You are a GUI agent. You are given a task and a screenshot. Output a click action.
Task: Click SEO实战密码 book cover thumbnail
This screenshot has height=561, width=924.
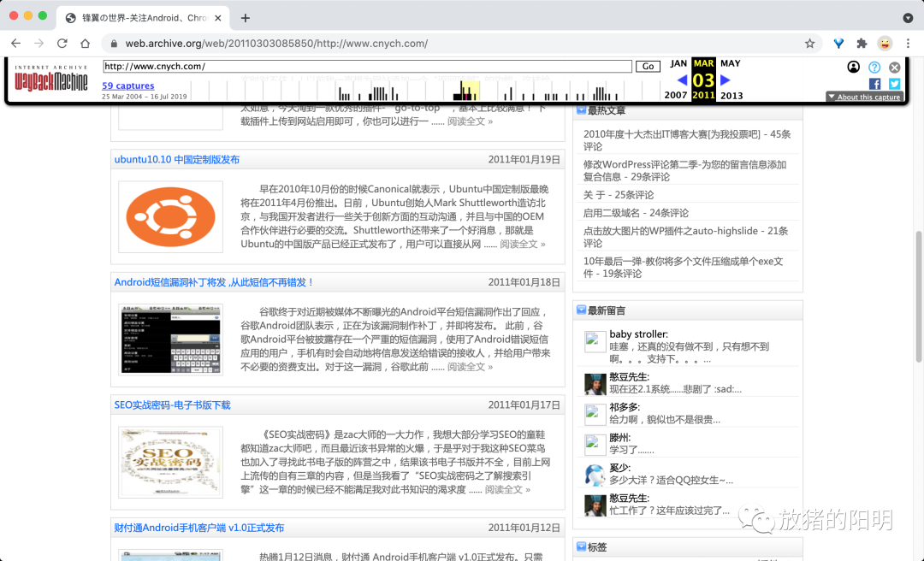pyautogui.click(x=170, y=462)
